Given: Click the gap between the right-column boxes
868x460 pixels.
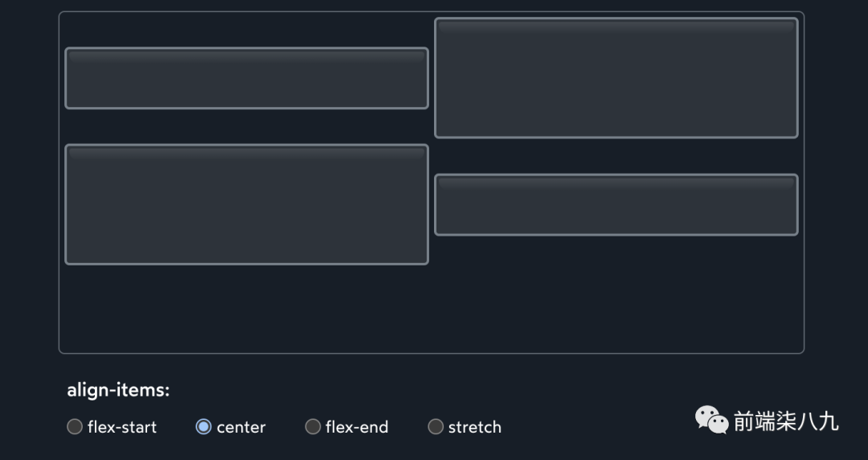Looking at the screenshot, I should click(x=616, y=156).
